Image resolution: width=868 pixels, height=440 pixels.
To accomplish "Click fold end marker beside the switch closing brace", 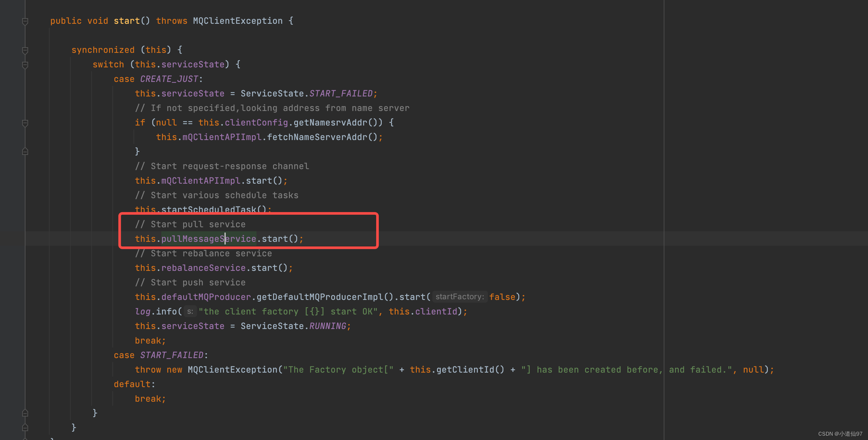I will click(x=25, y=413).
